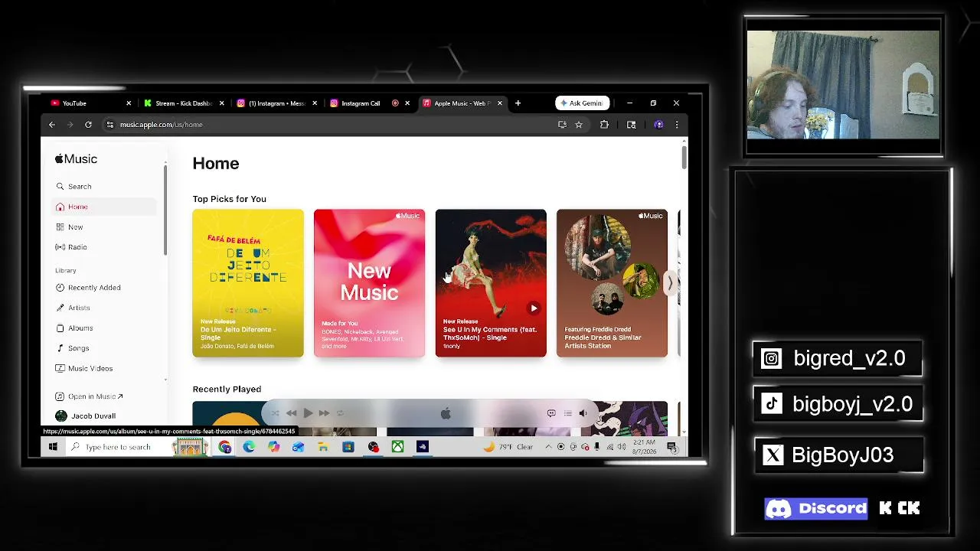Screen dimensions: 980x551
Task: Open Microsoft Edge from the taskbar
Action: click(249, 447)
